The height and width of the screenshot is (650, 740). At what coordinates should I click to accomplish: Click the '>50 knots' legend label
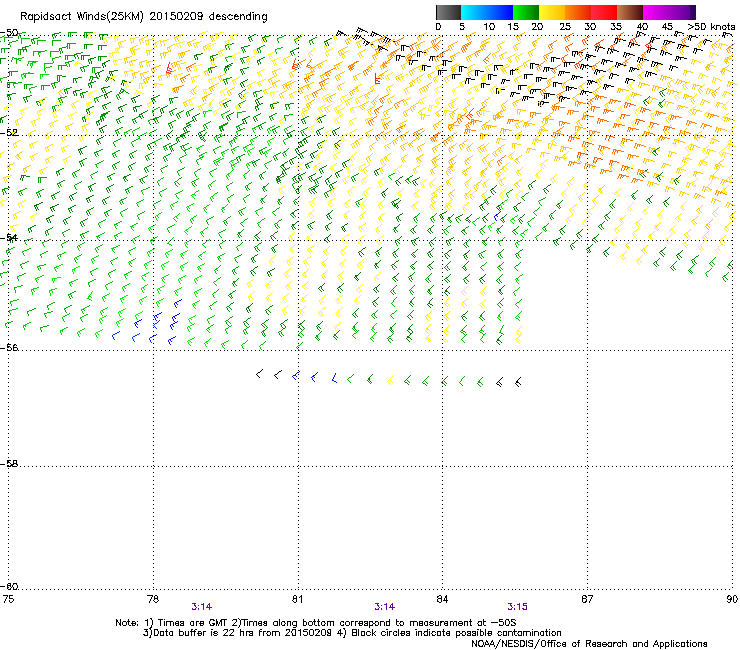pos(711,27)
